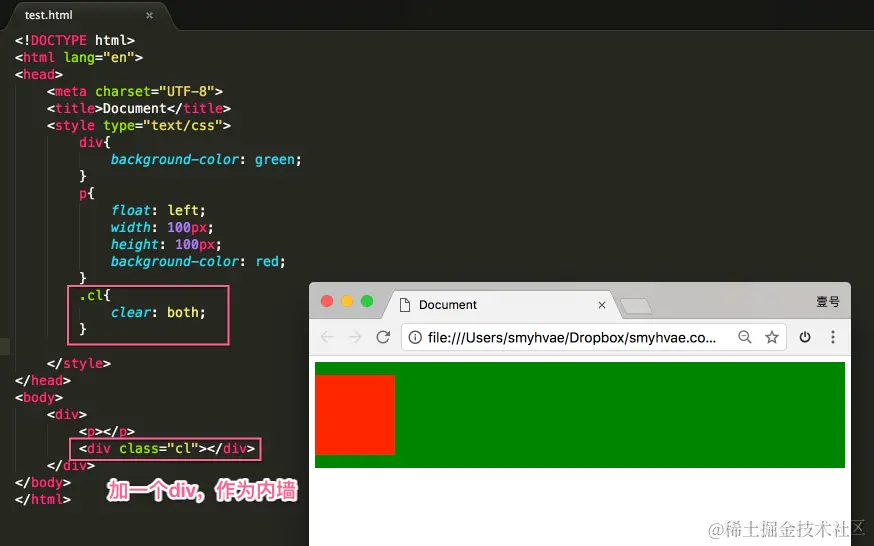Image resolution: width=874 pixels, height=546 pixels.
Task: Click the "</style>" closing tag line
Action: 79,363
